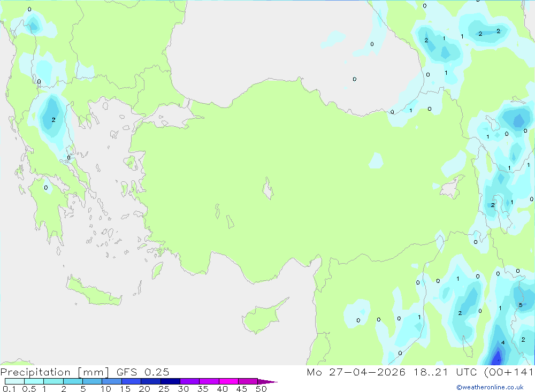This screenshot has width=535, height=392.
Task: Click the legend label '25'
Action: pos(164,389)
